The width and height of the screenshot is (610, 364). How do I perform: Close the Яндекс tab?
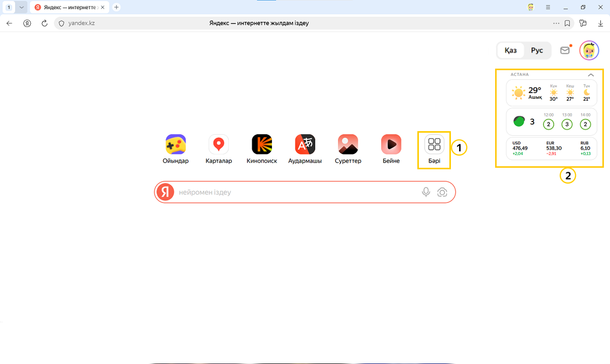(x=103, y=7)
